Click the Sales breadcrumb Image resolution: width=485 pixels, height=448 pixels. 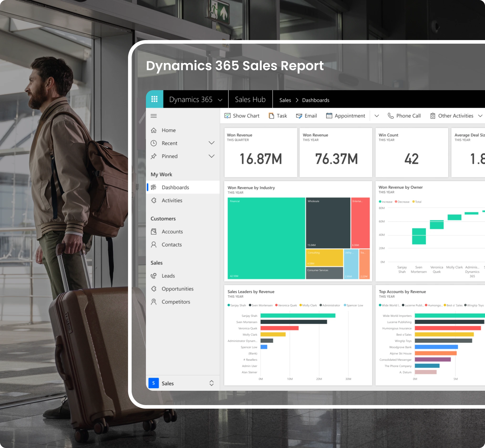pyautogui.click(x=285, y=100)
